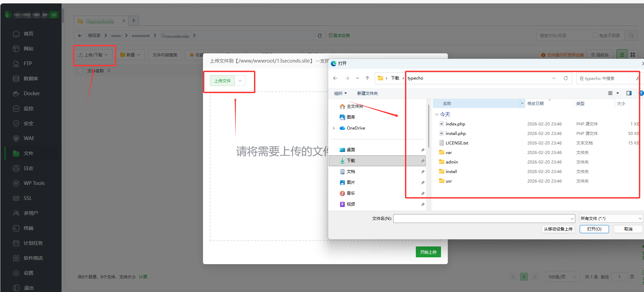Switch to list view icon
This screenshot has width=644, height=292.
coord(622,55)
